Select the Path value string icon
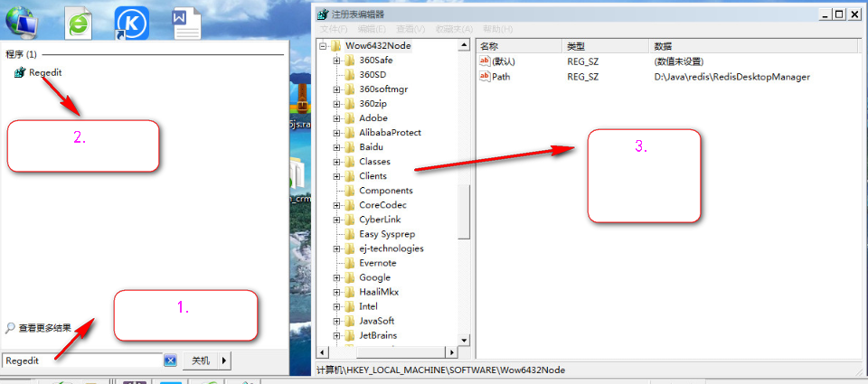 [x=485, y=77]
